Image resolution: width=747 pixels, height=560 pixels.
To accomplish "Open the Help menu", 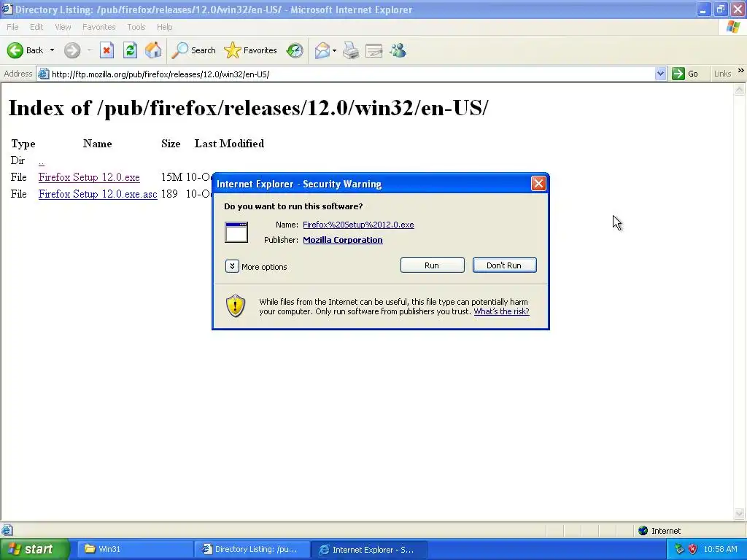I will pos(164,27).
